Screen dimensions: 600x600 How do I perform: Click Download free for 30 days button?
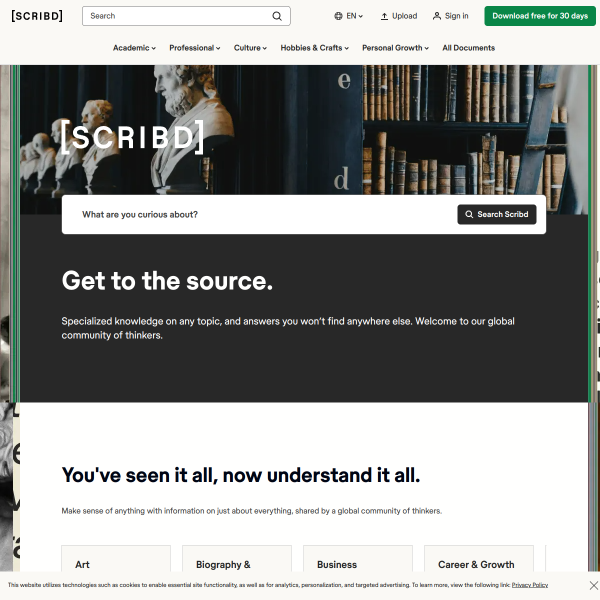(x=540, y=16)
